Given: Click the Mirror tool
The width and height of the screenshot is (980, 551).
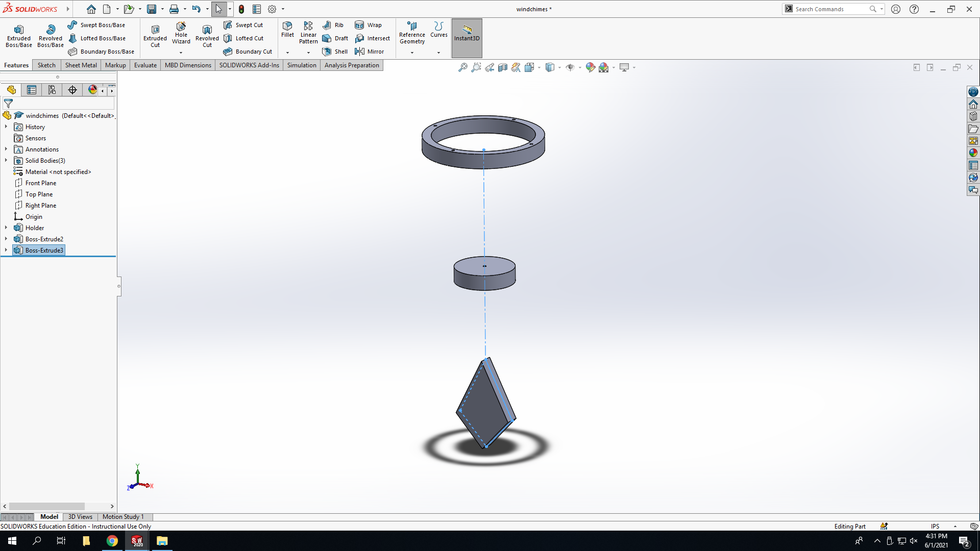Looking at the screenshot, I should (x=370, y=52).
